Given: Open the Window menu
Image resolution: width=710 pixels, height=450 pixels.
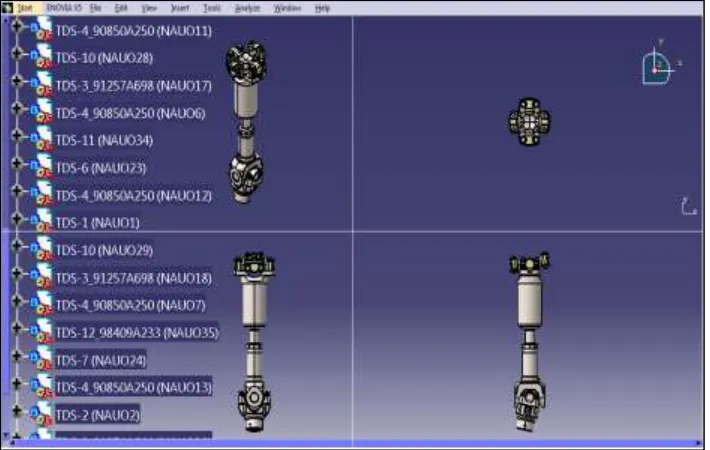Looking at the screenshot, I should [x=288, y=8].
